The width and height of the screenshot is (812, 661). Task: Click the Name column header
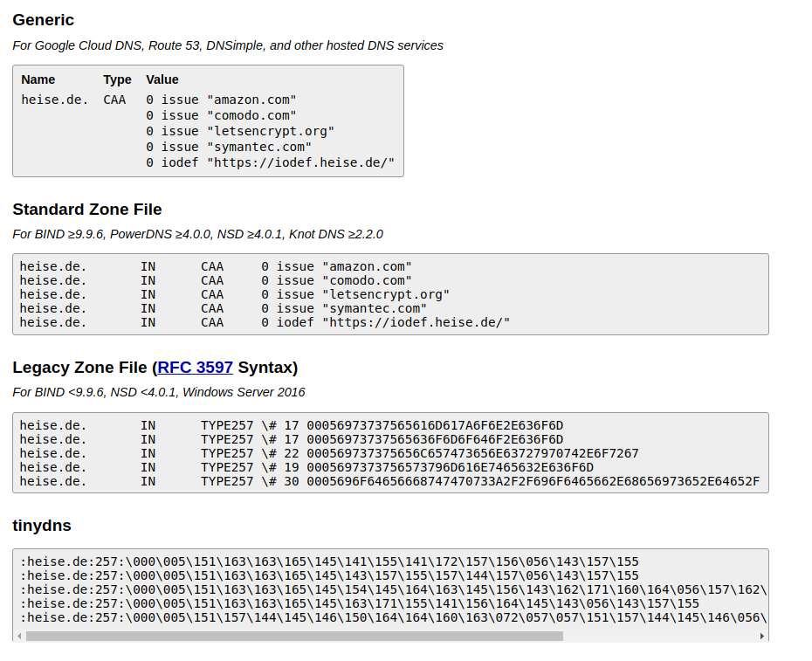pyautogui.click(x=38, y=79)
